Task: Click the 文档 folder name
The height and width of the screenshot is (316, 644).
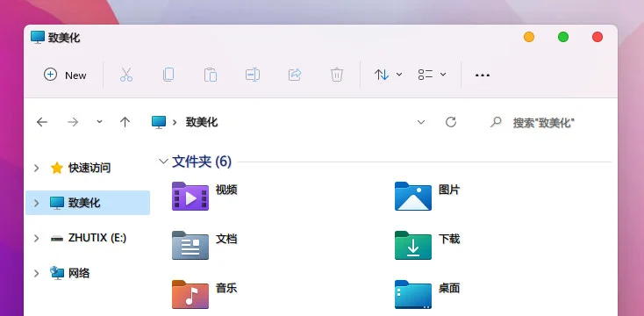Action: click(226, 239)
